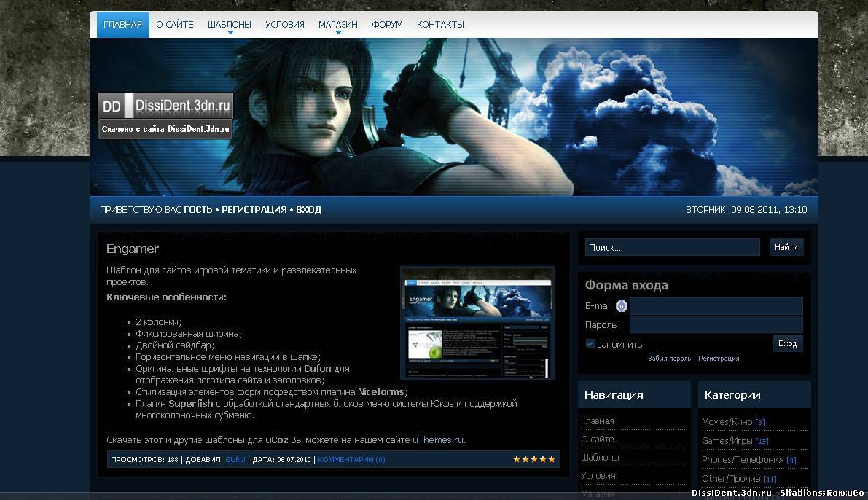
Task: Click the Категории block heading
Action: point(732,395)
